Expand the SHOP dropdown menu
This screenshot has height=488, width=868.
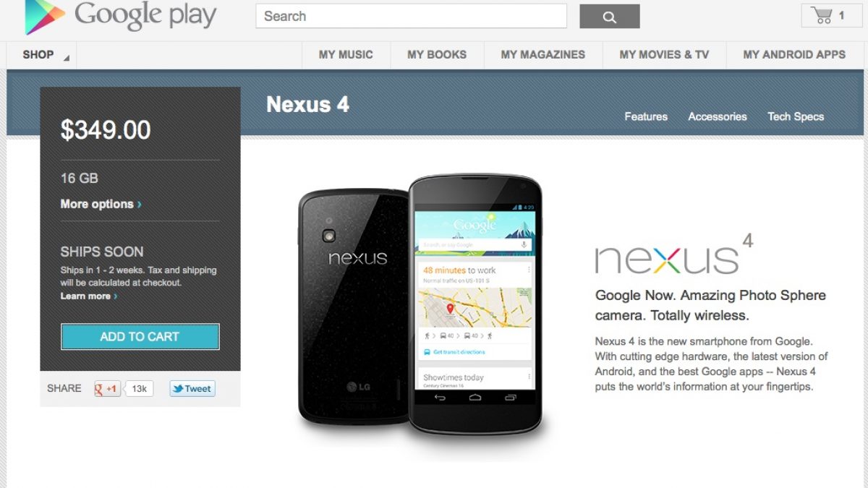(46, 54)
